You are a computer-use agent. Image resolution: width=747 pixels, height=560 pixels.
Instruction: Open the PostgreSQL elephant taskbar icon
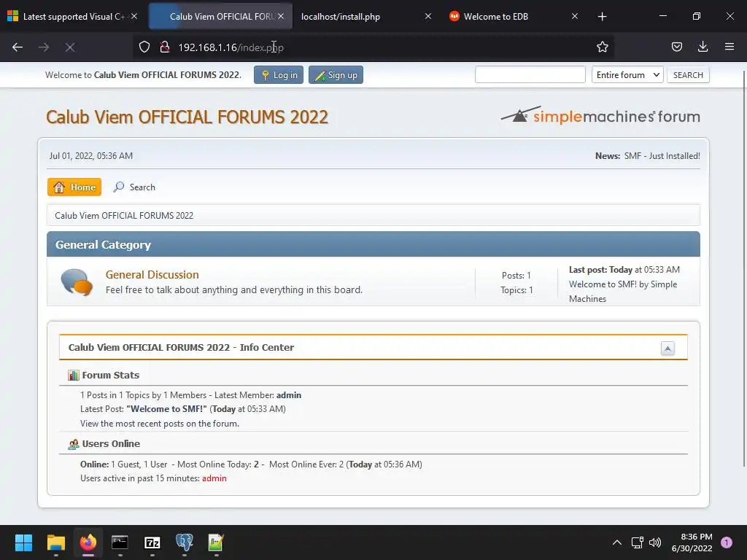(x=185, y=542)
